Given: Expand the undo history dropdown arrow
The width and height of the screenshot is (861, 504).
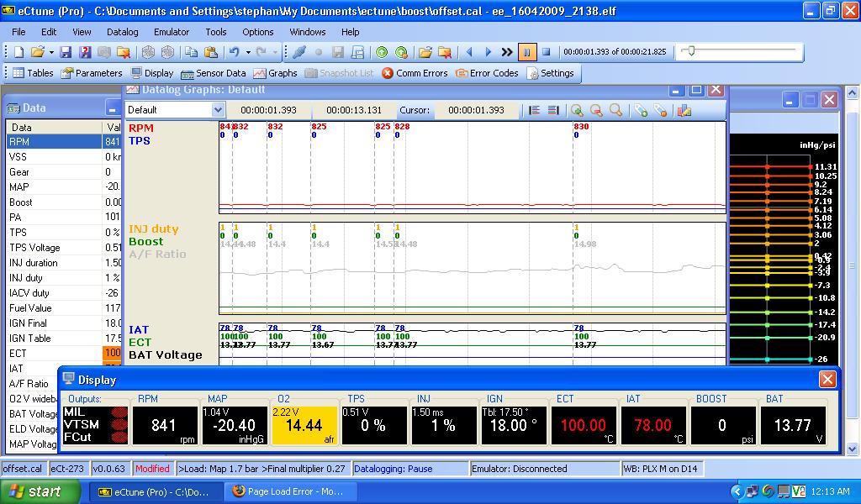Looking at the screenshot, I should 248,52.
